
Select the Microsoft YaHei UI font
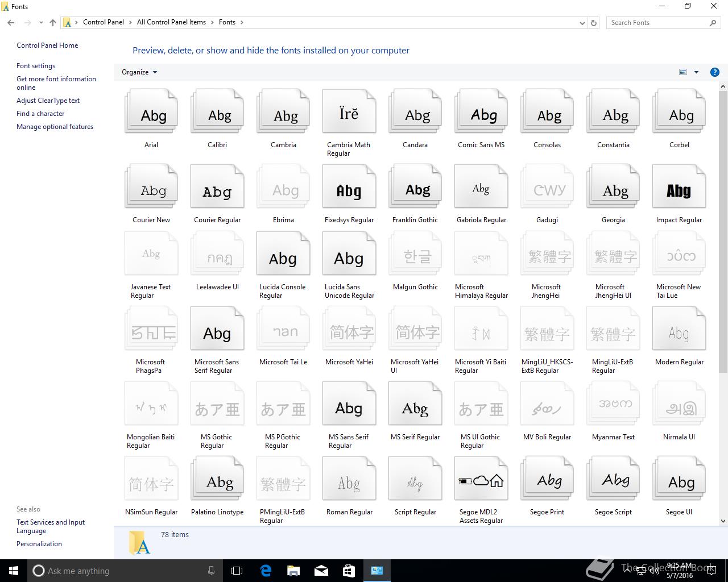[x=415, y=329]
